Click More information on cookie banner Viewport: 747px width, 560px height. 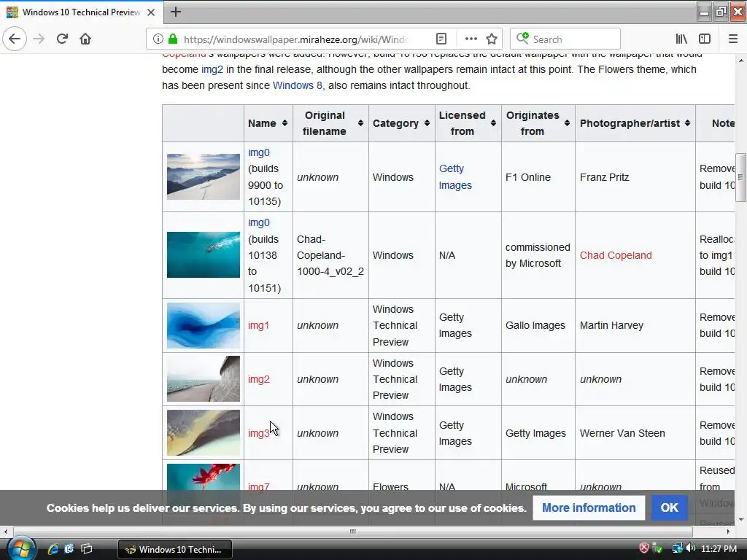point(589,507)
